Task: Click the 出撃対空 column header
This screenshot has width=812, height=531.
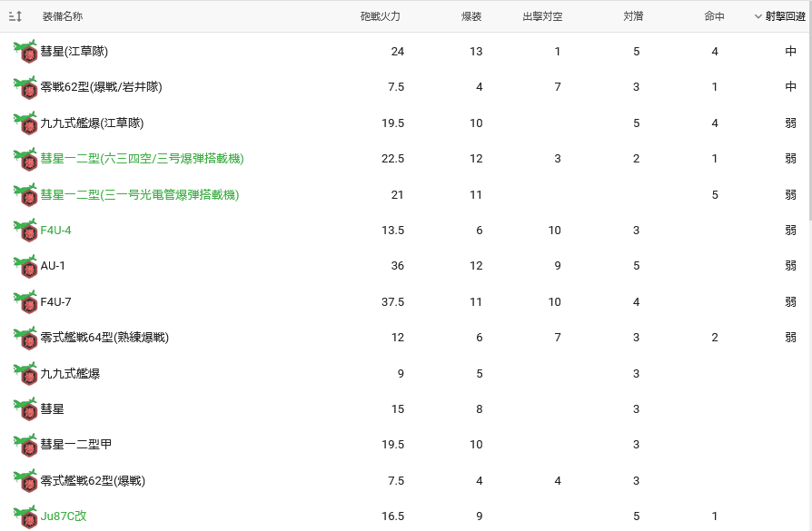Action: (x=542, y=16)
